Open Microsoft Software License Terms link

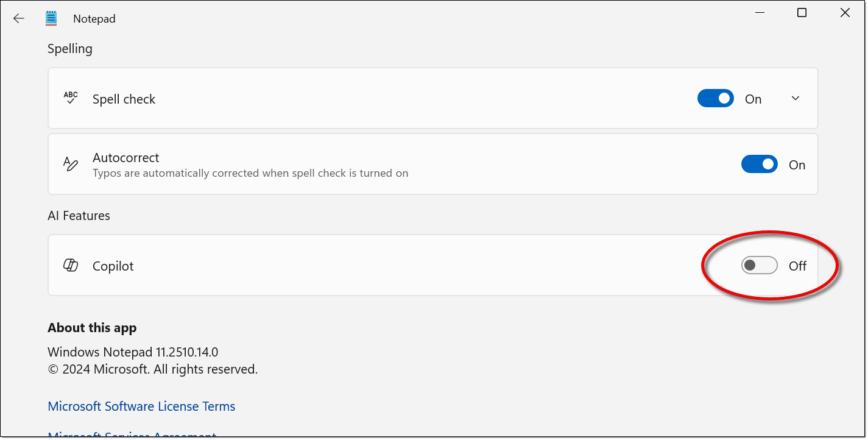141,406
